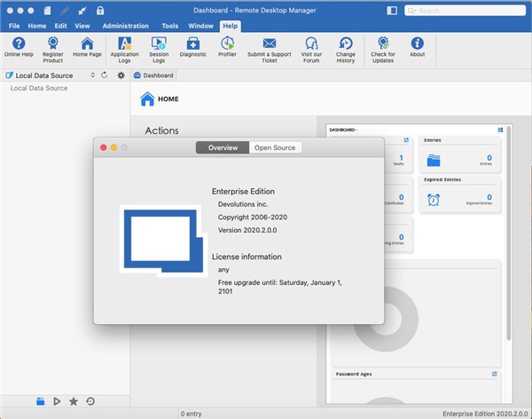Screen dimensions: 532x419
Task: Pop out the vaults card
Action: (406, 140)
